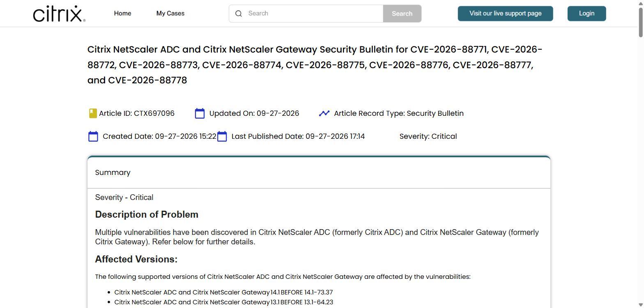This screenshot has width=644, height=308.
Task: Click the Severity: Critical label
Action: [x=428, y=136]
